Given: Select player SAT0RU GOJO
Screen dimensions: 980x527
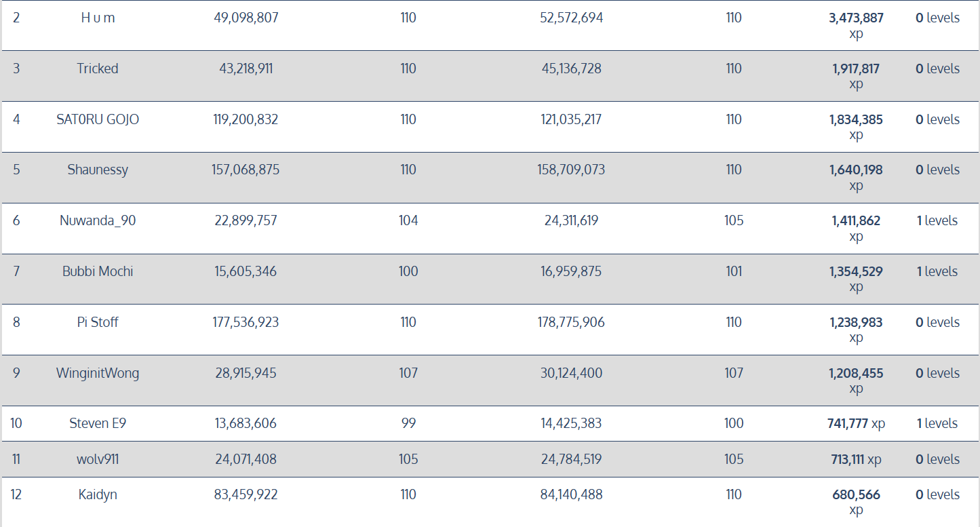Looking at the screenshot, I should (98, 119).
